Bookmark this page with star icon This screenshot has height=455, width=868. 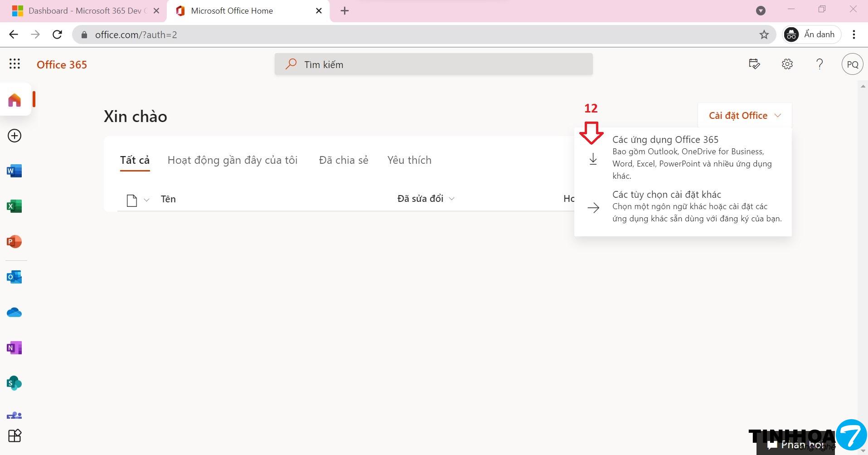764,34
